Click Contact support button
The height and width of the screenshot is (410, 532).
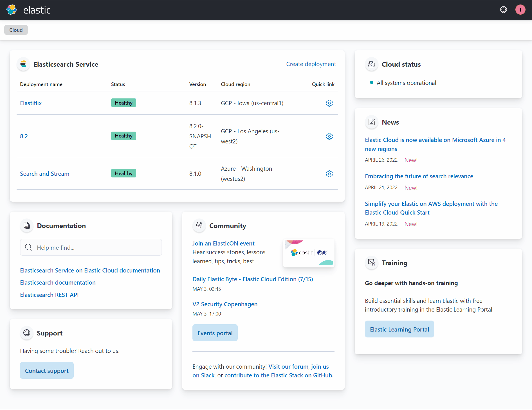tap(47, 371)
